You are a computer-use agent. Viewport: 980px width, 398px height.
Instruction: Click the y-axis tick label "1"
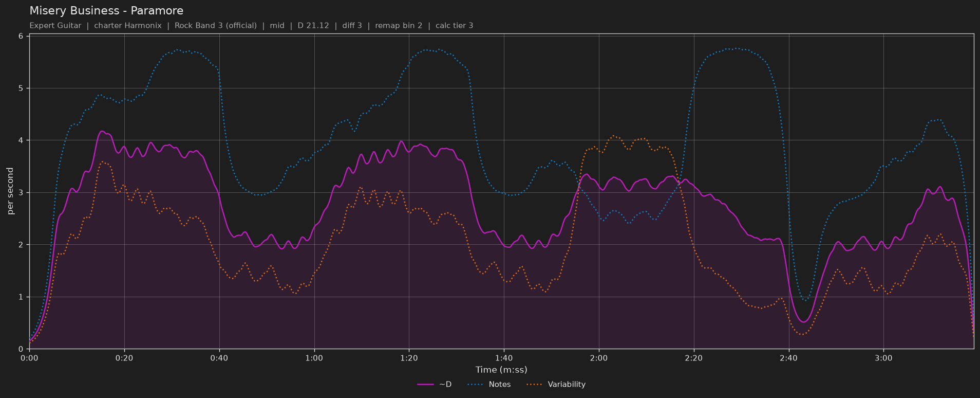pyautogui.click(x=21, y=297)
